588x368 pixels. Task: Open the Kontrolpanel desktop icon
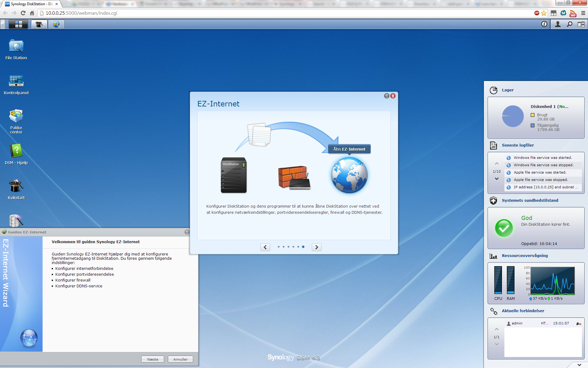(16, 84)
